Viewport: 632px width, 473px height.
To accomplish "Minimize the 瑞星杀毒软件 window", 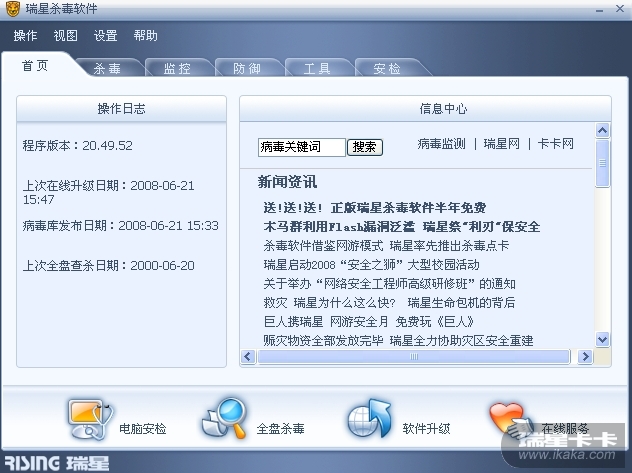I will tap(599, 10).
